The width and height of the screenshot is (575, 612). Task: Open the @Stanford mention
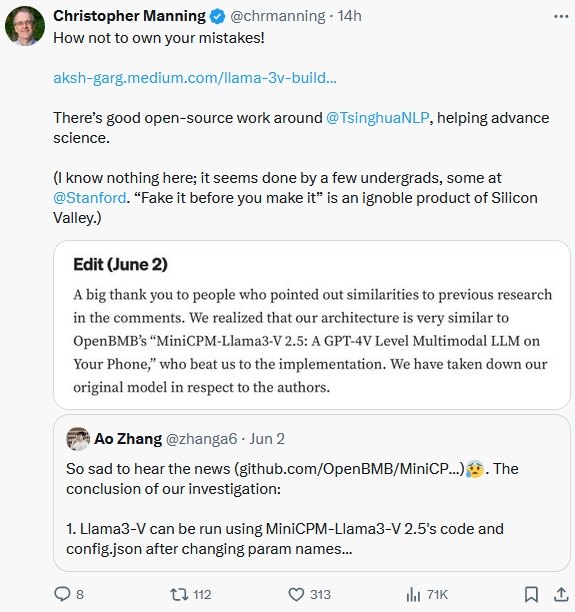click(x=90, y=197)
